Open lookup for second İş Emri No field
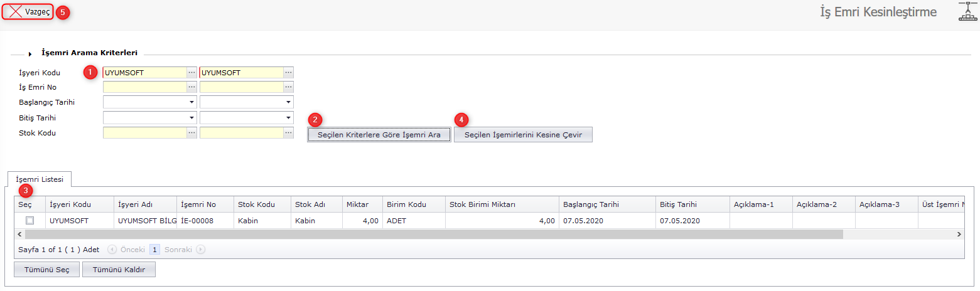This screenshot has width=980, height=291. [288, 87]
